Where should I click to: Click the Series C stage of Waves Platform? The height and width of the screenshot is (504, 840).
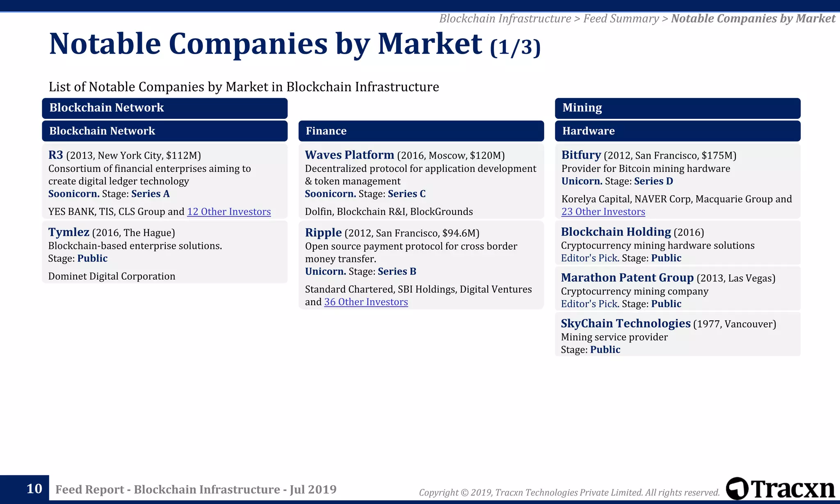pos(407,194)
